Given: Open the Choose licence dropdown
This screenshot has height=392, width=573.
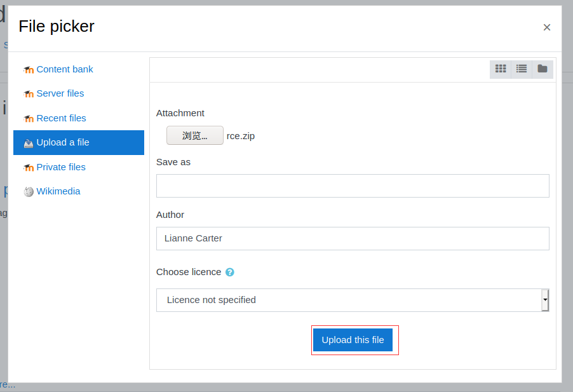Looking at the screenshot, I should click(x=353, y=301).
